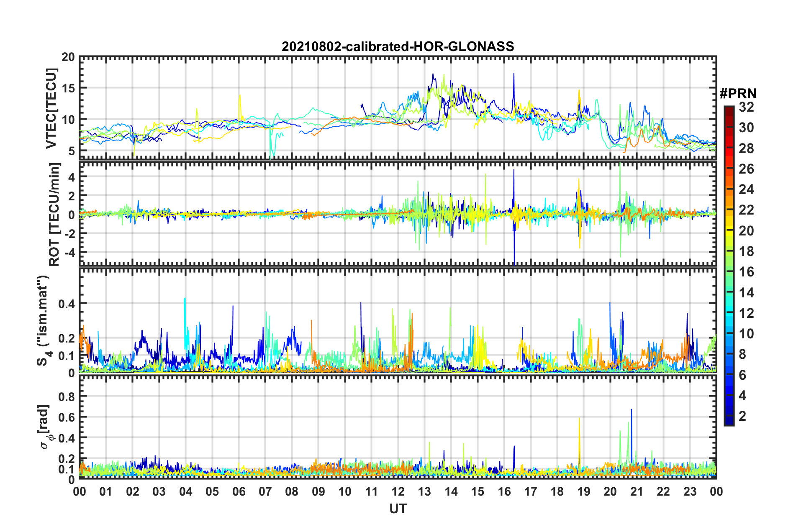Select hour 06 on the UT axis
796x532 pixels.
tap(239, 491)
